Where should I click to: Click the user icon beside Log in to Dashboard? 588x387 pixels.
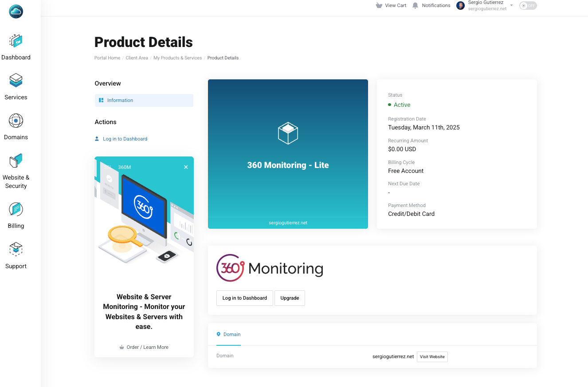click(97, 139)
